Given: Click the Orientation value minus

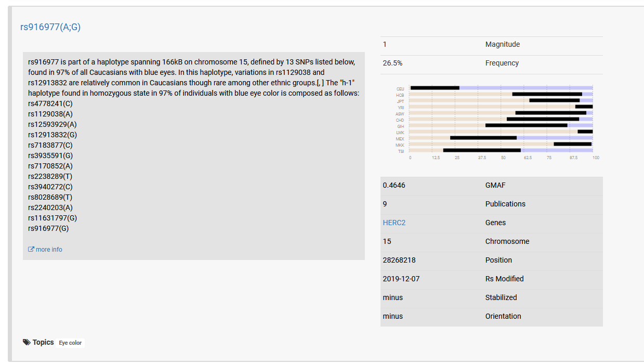Looking at the screenshot, I should click(393, 316).
